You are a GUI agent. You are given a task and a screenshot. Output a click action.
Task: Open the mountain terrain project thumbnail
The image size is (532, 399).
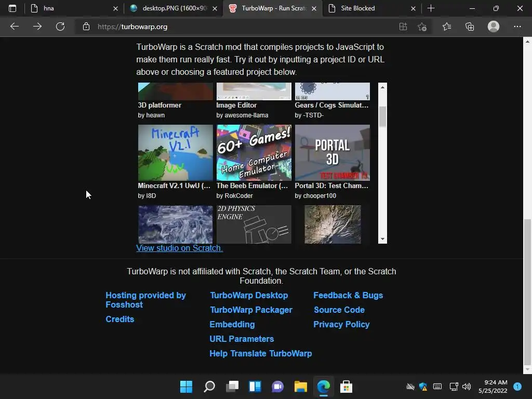pyautogui.click(x=332, y=224)
